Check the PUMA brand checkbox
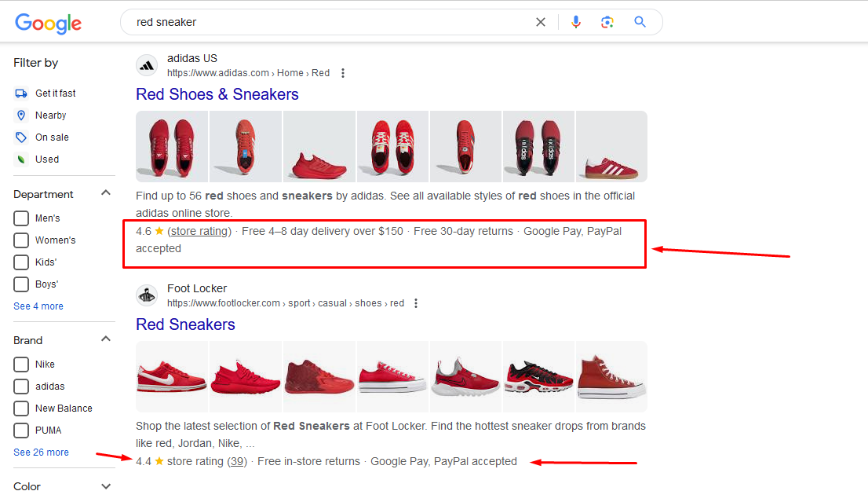Screen dimensions: 868x491 pos(21,431)
